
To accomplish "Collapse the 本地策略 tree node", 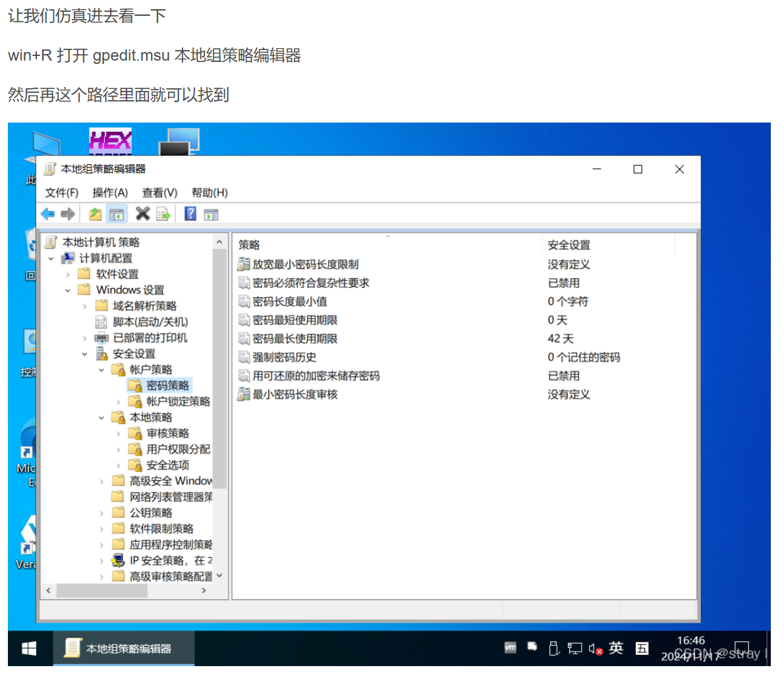I will 101,418.
